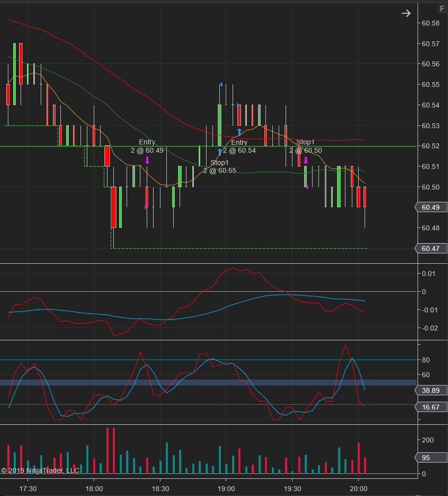Image resolution: width=448 pixels, height=496 pixels.
Task: Click the magenta down arrow below the Stop1 60.50 label
Action: tap(305, 160)
